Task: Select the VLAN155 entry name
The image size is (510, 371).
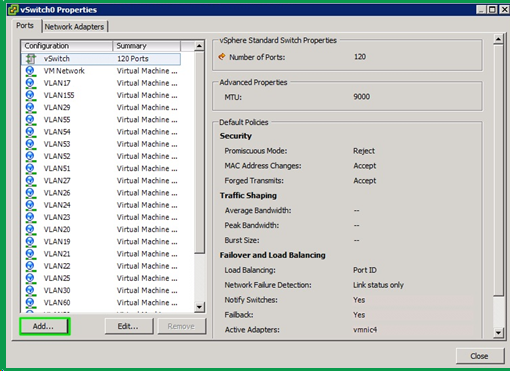Action: (59, 95)
